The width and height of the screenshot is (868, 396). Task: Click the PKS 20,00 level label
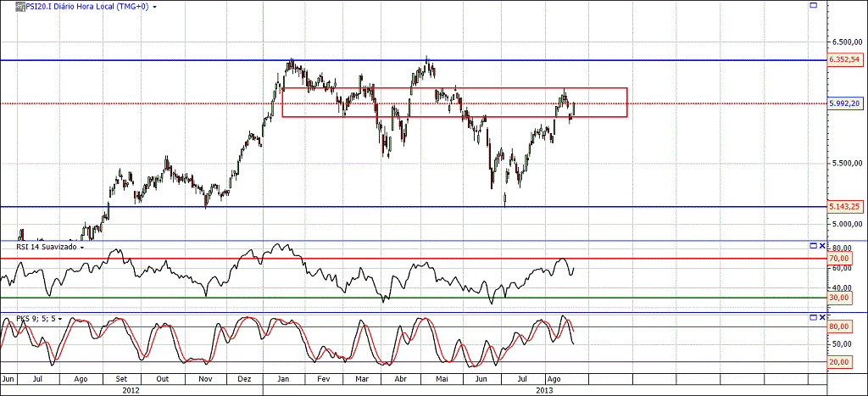839,362
